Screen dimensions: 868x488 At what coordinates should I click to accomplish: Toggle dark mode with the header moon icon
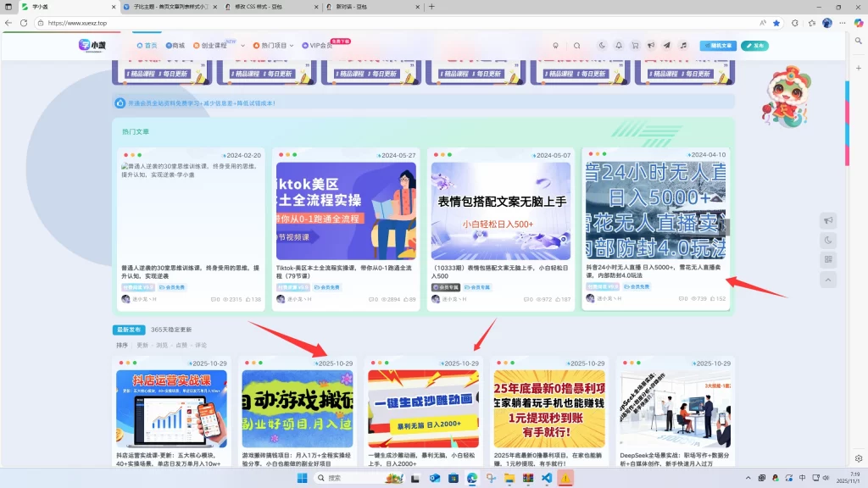602,46
